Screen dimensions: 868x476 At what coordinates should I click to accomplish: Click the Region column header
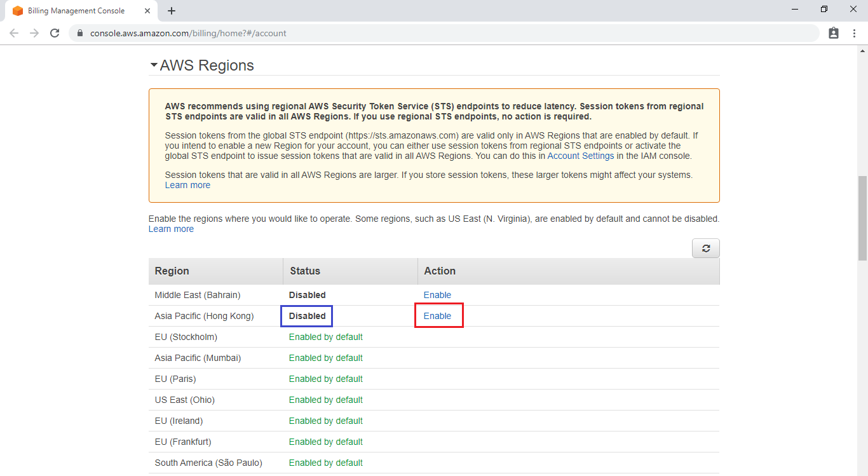[x=172, y=271]
